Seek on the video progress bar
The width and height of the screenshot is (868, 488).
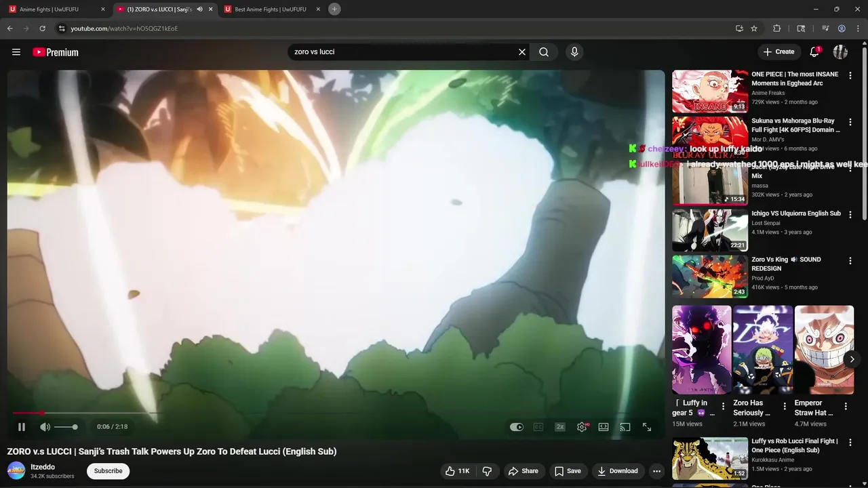336,413
